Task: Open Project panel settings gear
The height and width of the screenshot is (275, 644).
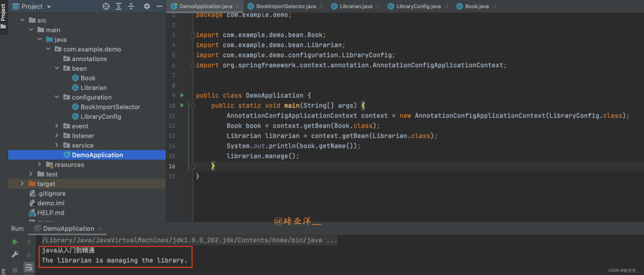Action: tap(147, 6)
